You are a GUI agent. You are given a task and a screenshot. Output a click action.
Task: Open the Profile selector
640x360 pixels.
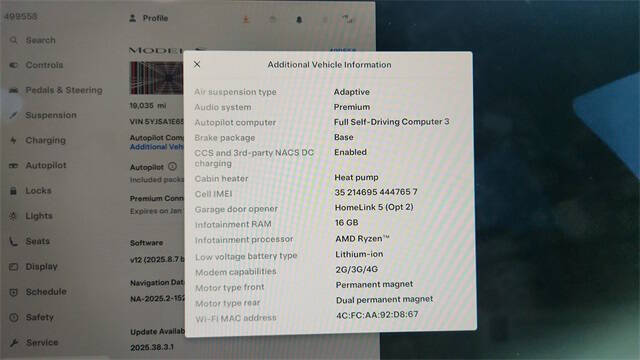pyautogui.click(x=149, y=18)
